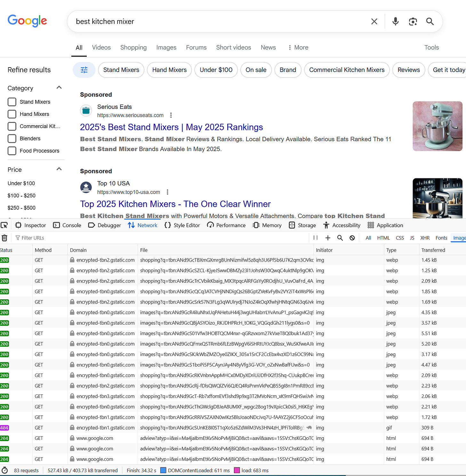The width and height of the screenshot is (466, 476).
Task: Open Top 10 USA ad options three-dot menu
Action: 167,192
